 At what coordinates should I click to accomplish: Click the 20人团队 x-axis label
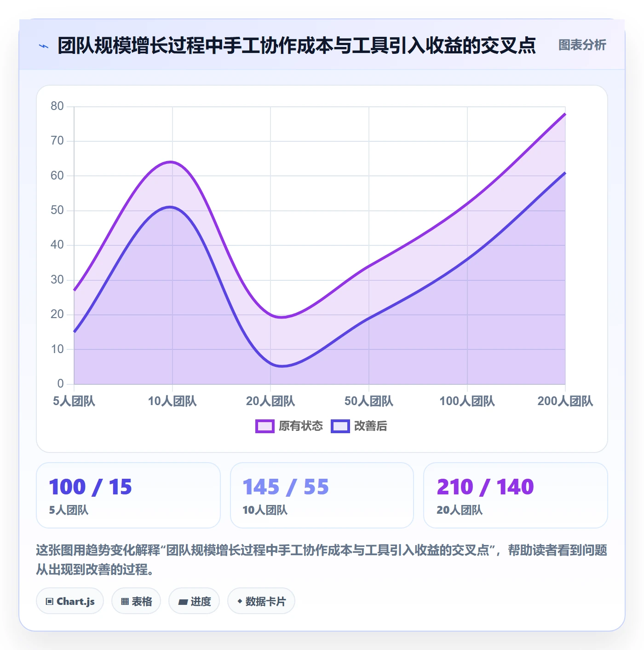(270, 401)
